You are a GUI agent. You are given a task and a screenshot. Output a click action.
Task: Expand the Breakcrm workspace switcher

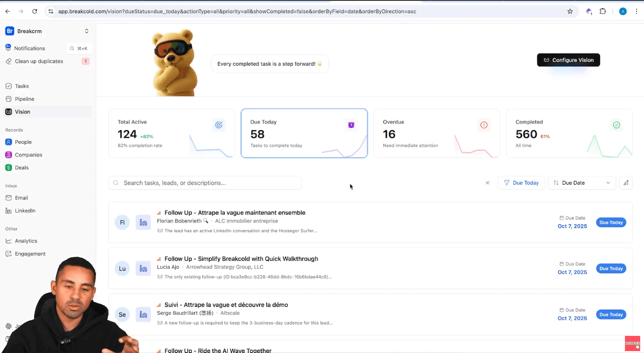click(x=86, y=31)
